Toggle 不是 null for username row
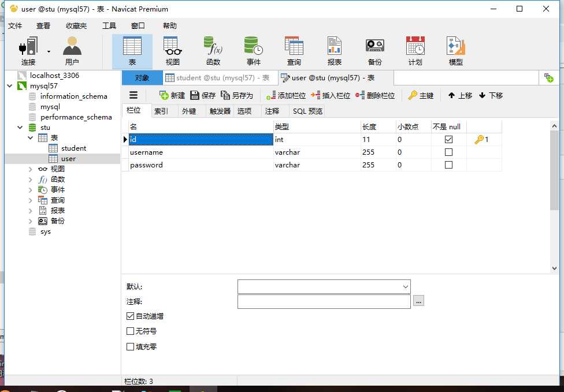 [448, 152]
